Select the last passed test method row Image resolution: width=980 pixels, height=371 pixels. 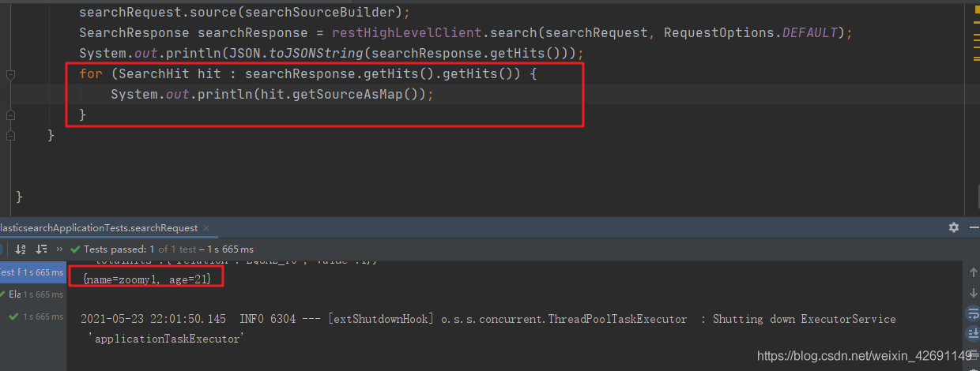coord(36,317)
